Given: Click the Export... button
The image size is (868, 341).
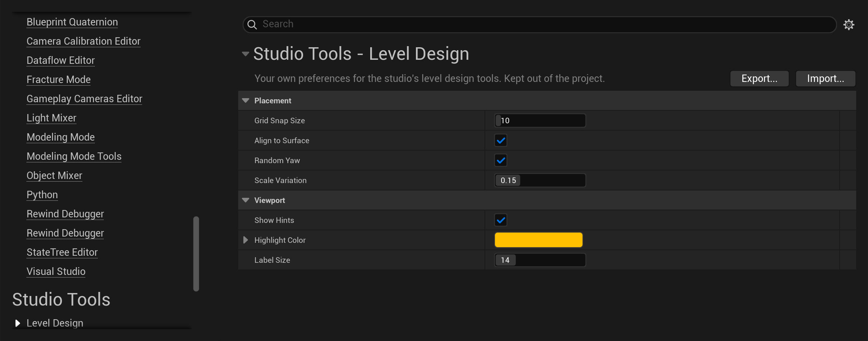Looking at the screenshot, I should coord(759,79).
